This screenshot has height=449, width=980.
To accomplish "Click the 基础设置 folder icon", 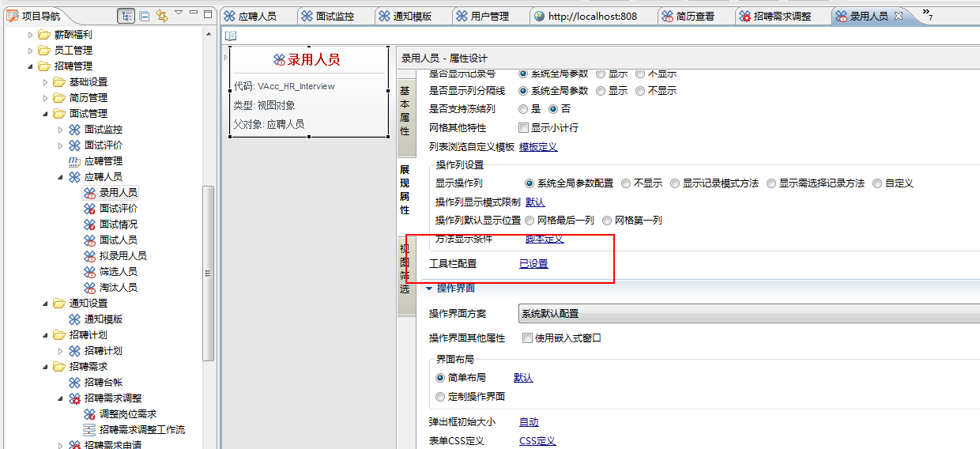I will (x=59, y=81).
